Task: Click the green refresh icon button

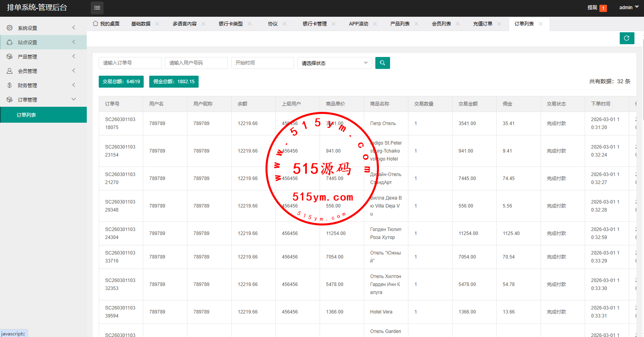Action: 627,38
